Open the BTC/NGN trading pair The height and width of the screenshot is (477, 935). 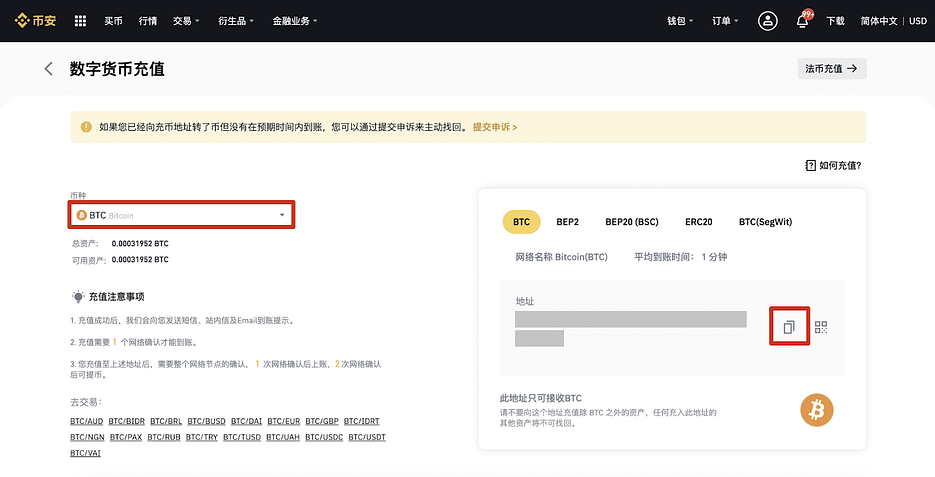click(87, 437)
